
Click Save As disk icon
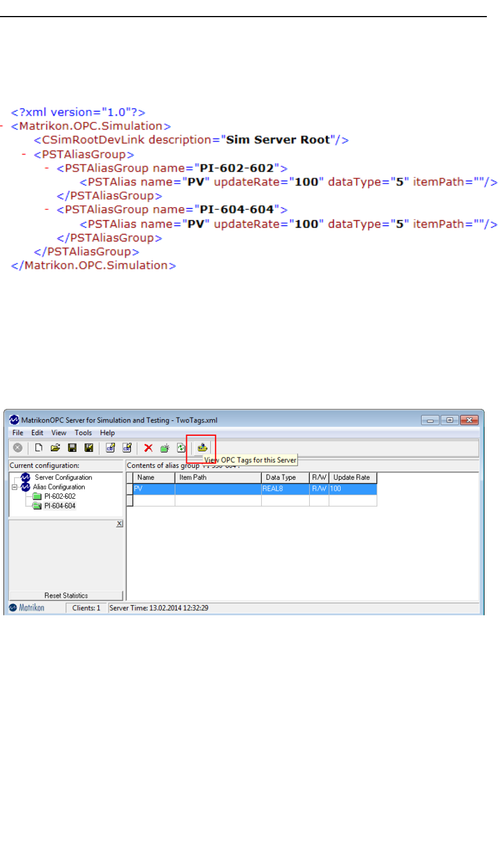[x=89, y=448]
